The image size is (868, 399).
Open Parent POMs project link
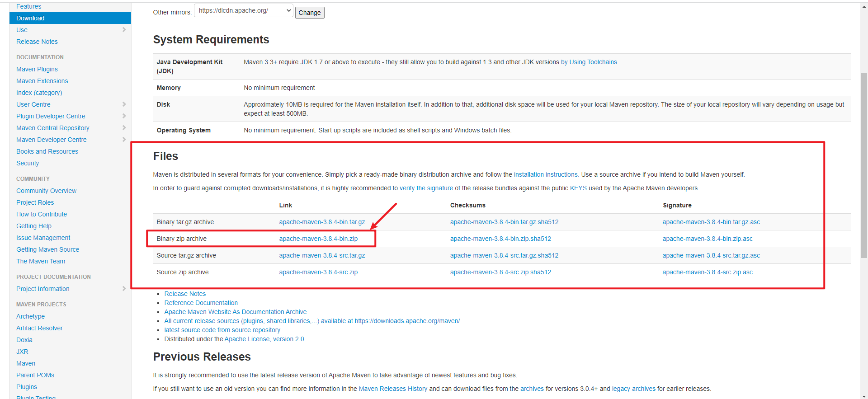click(x=35, y=375)
